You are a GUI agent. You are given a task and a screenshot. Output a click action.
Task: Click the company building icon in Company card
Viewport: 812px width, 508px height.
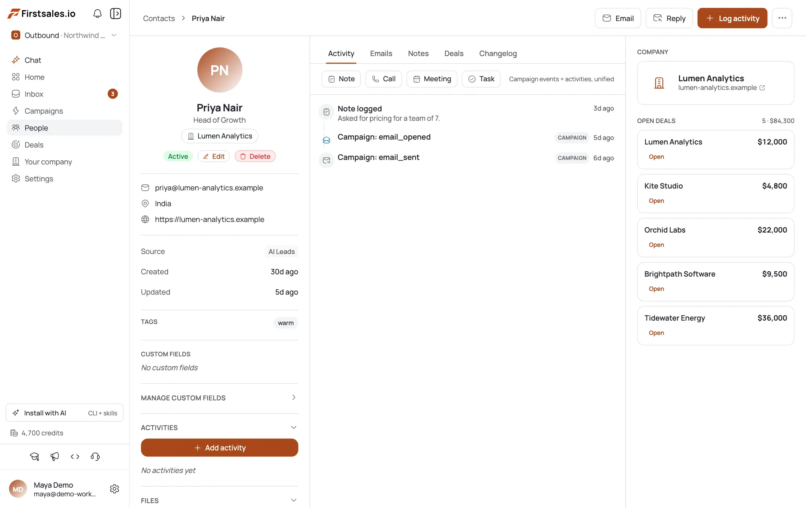(659, 83)
